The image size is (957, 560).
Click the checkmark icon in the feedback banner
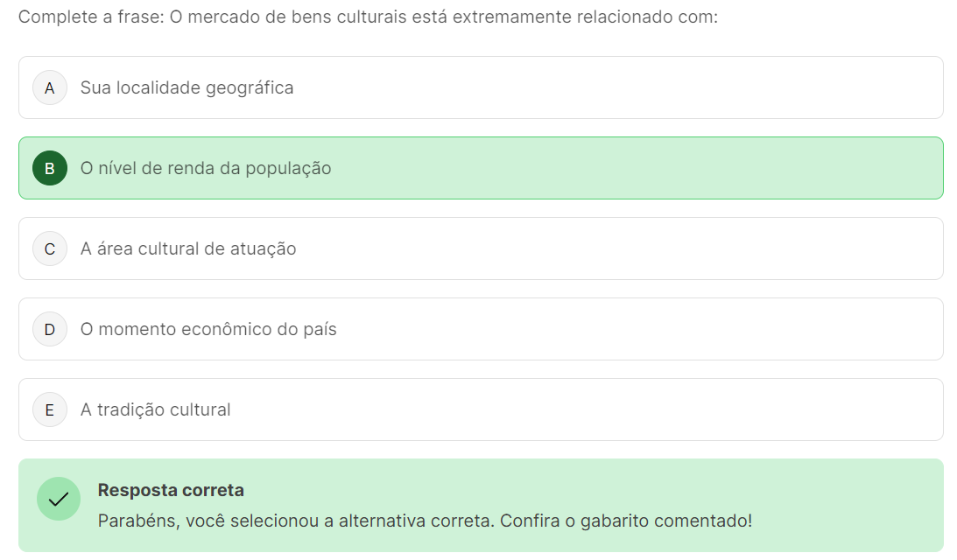(x=59, y=499)
